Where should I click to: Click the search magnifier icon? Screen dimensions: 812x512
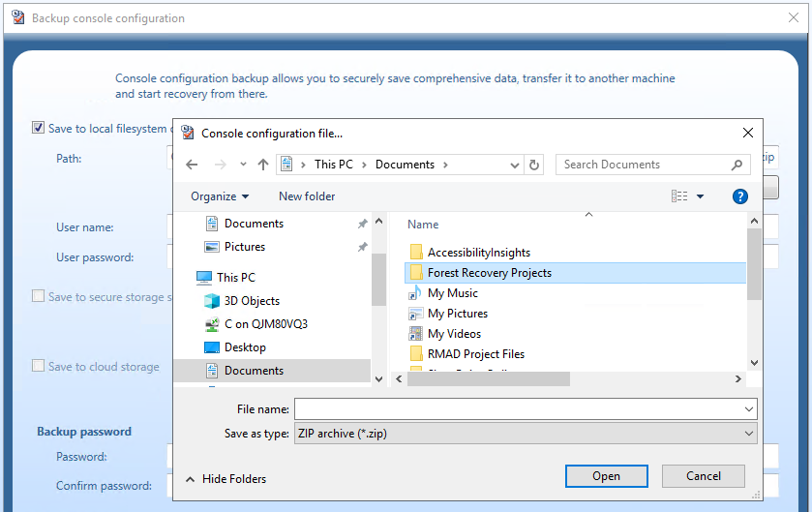pyautogui.click(x=737, y=165)
